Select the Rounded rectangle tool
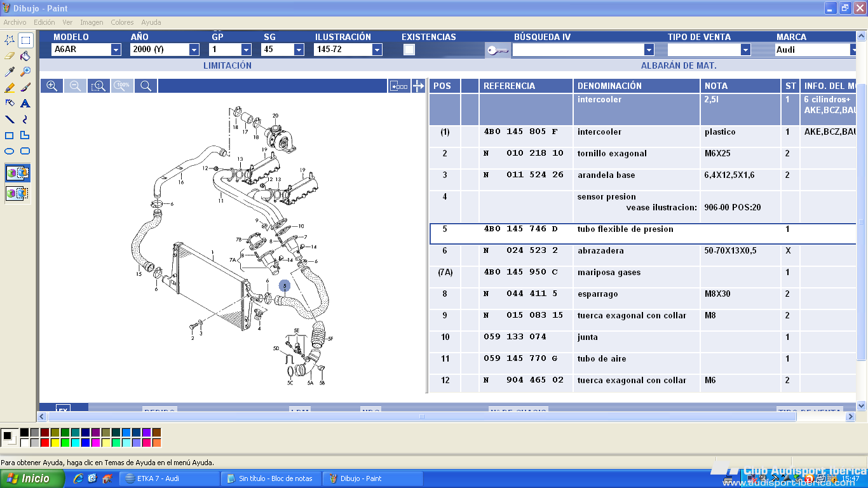 25,151
